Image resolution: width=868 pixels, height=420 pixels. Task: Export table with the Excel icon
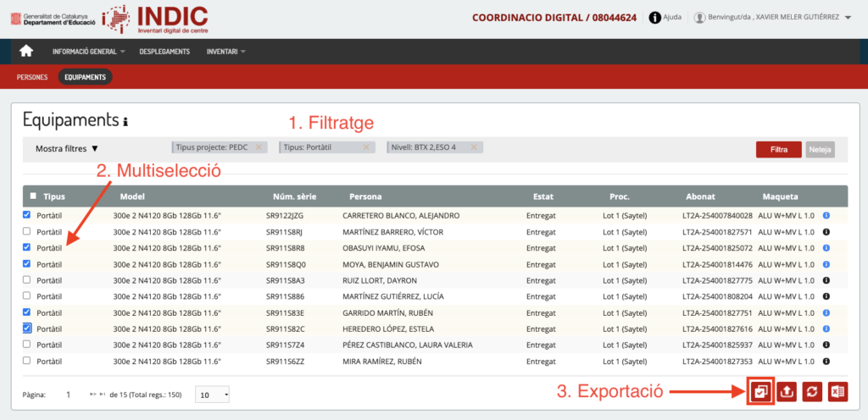pos(837,392)
